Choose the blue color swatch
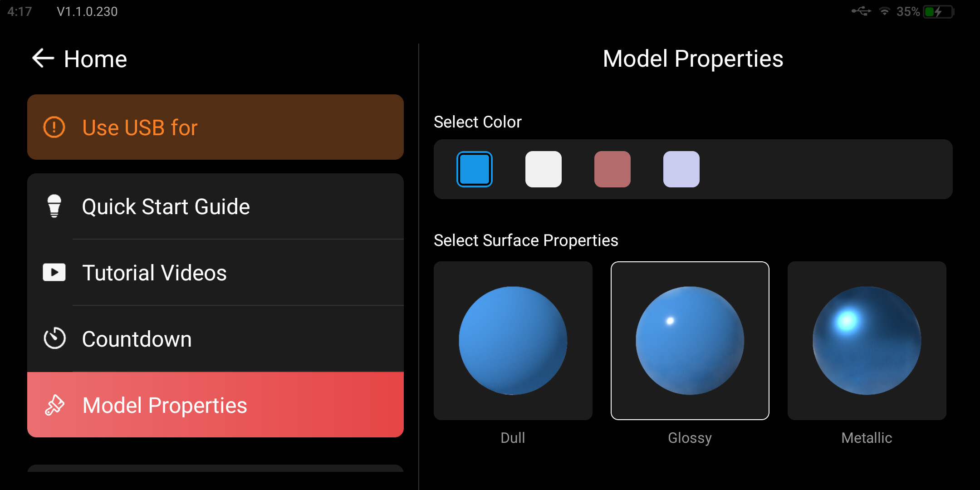This screenshot has width=980, height=490. pos(475,169)
